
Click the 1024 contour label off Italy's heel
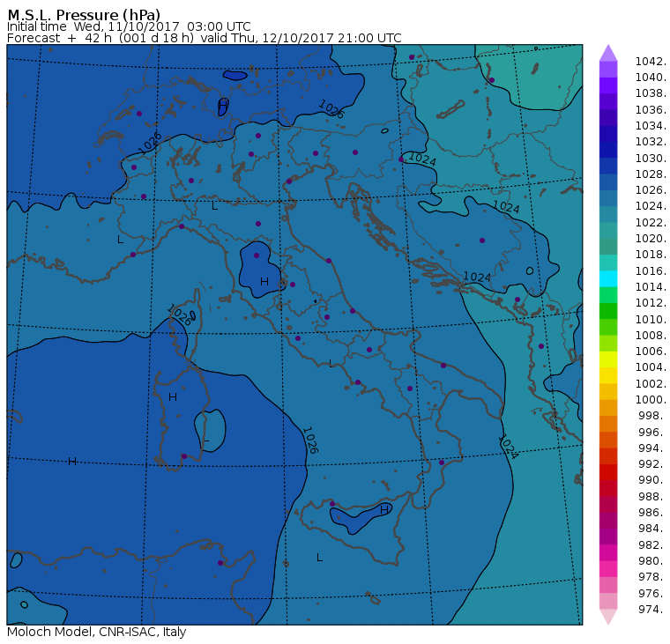point(508,447)
